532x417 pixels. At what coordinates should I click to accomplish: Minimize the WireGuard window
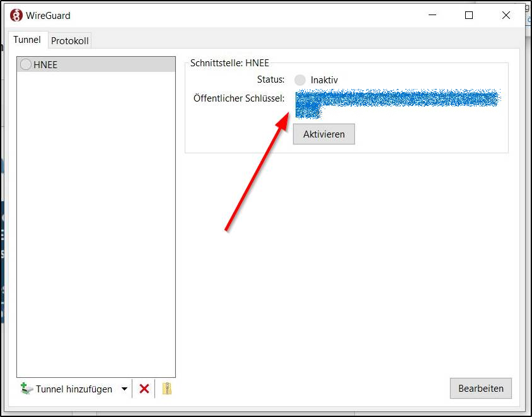[x=432, y=15]
